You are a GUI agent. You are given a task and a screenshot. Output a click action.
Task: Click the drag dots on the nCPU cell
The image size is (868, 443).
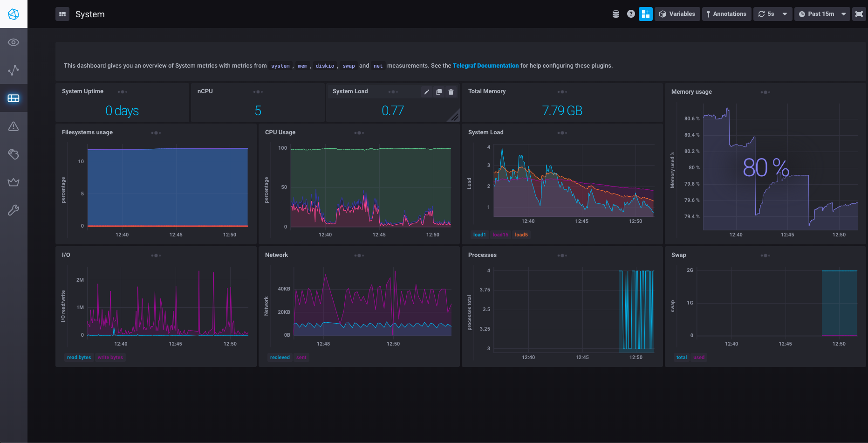[258, 92]
